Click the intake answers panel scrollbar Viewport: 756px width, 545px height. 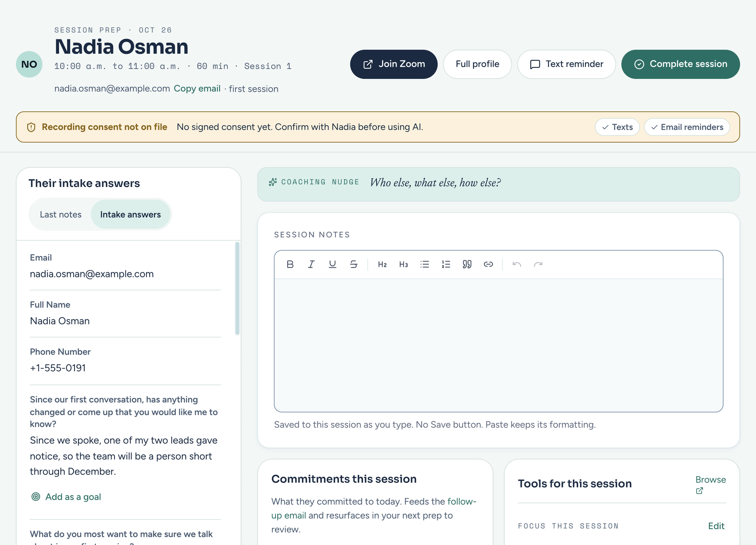(237, 288)
